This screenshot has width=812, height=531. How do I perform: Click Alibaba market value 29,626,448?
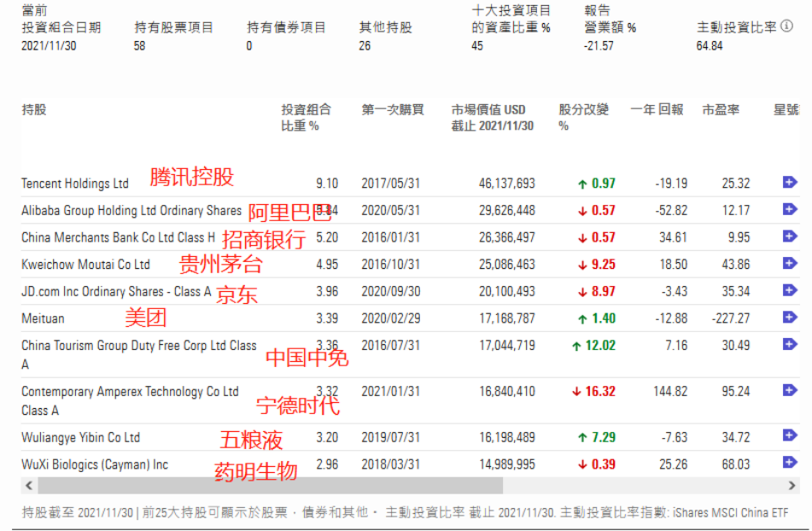(507, 211)
